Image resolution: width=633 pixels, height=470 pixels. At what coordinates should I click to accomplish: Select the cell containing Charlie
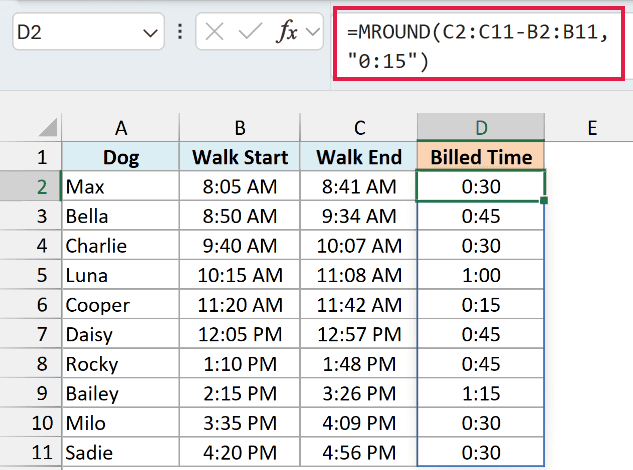click(120, 245)
